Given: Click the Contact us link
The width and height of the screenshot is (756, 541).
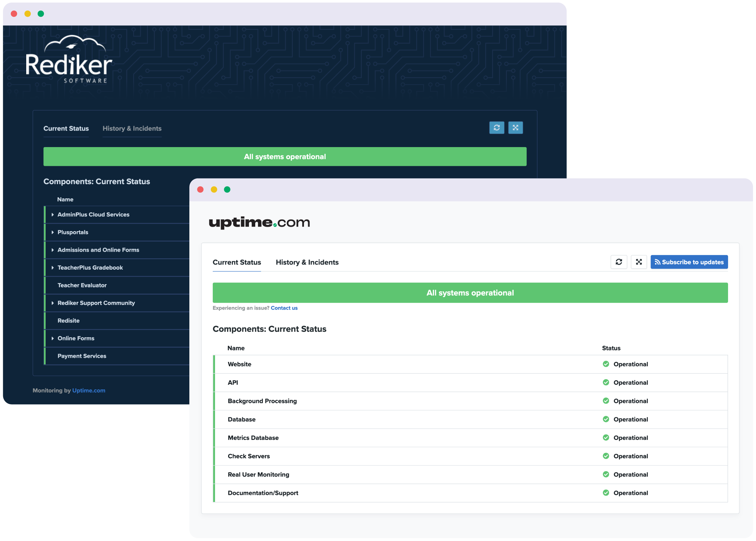Looking at the screenshot, I should click(284, 308).
